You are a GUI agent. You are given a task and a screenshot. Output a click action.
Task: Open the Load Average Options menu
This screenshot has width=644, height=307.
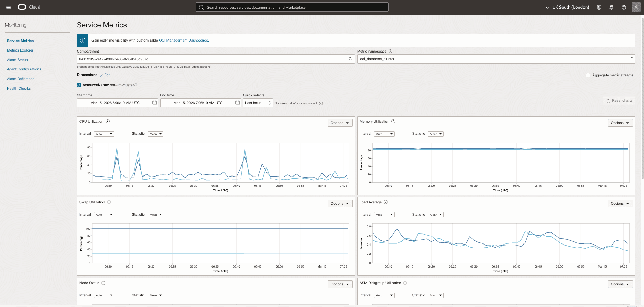[x=620, y=203]
